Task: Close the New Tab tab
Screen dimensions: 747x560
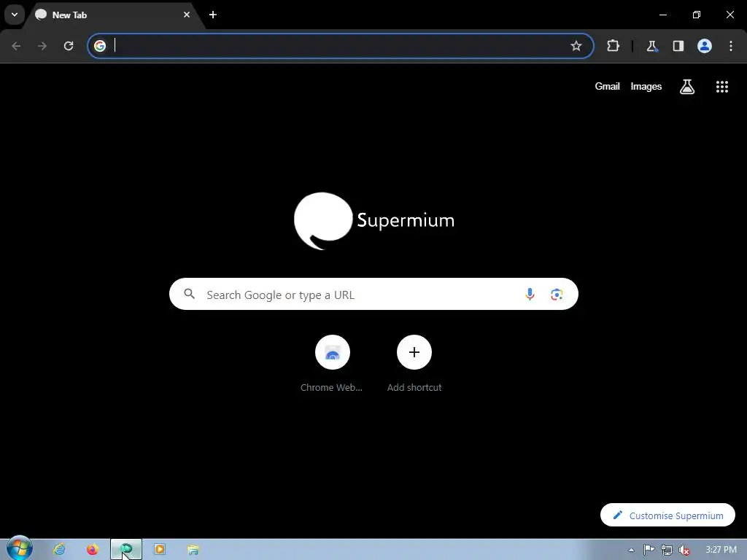Action: pos(187,15)
